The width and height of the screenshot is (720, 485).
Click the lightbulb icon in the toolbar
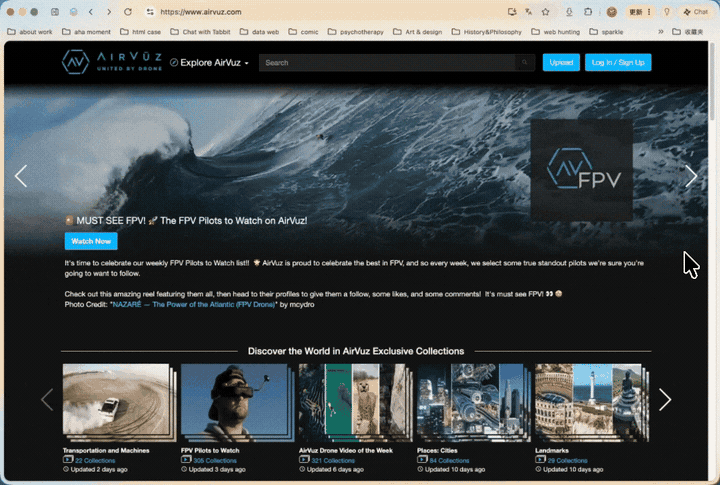667,12
